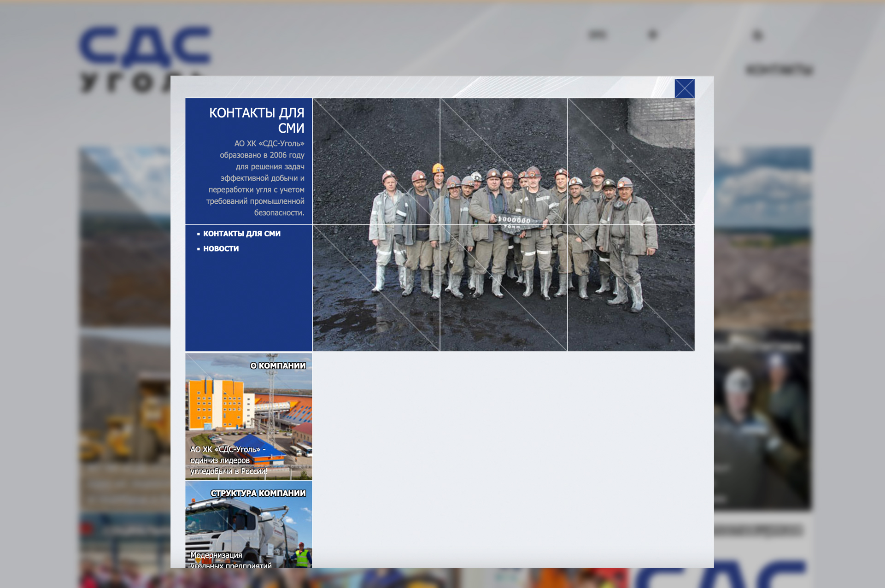Viewport: 885px width, 588px height.
Task: Open the О КОМПАНИИ tile
Action: [x=249, y=417]
